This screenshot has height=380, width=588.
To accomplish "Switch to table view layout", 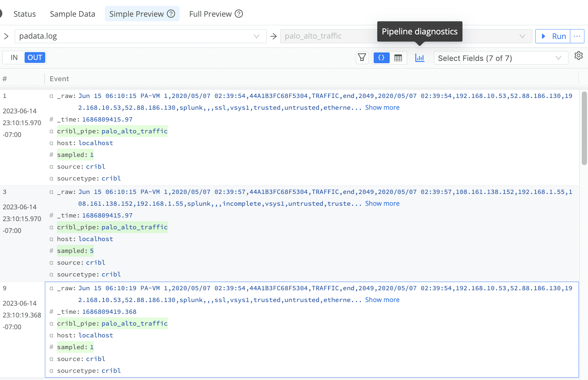I will 398,58.
